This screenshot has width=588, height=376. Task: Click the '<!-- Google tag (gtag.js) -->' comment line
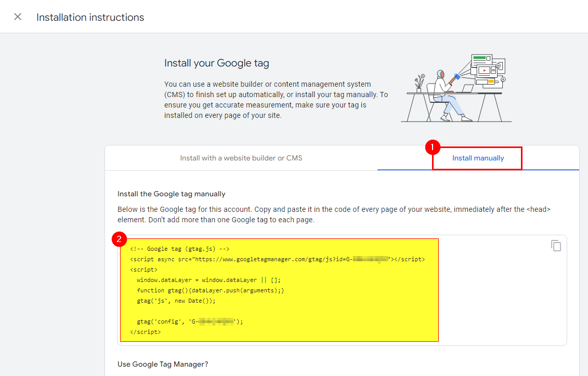pos(180,249)
